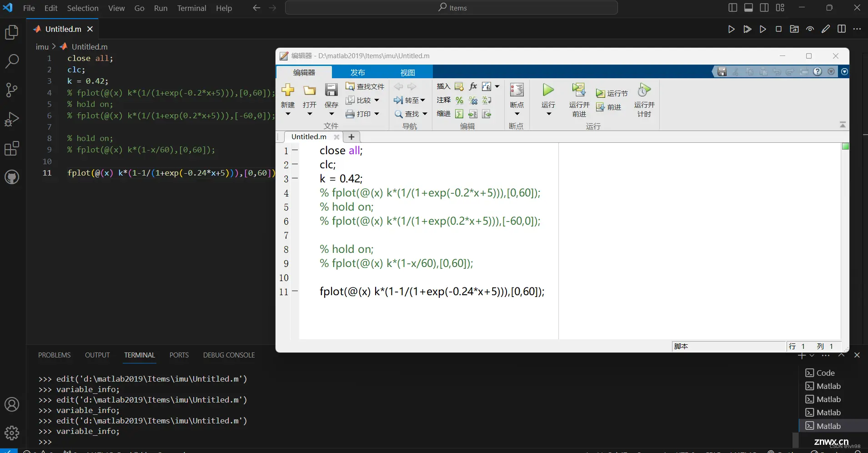Expand the 转至 (Go To) dropdown
The height and width of the screenshot is (453, 868).
(422, 100)
